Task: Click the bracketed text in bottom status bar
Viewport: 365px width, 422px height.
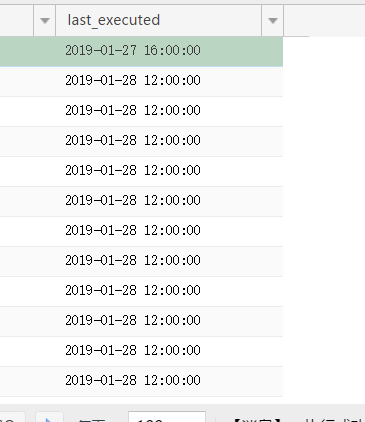Action: pyautogui.click(x=257, y=419)
